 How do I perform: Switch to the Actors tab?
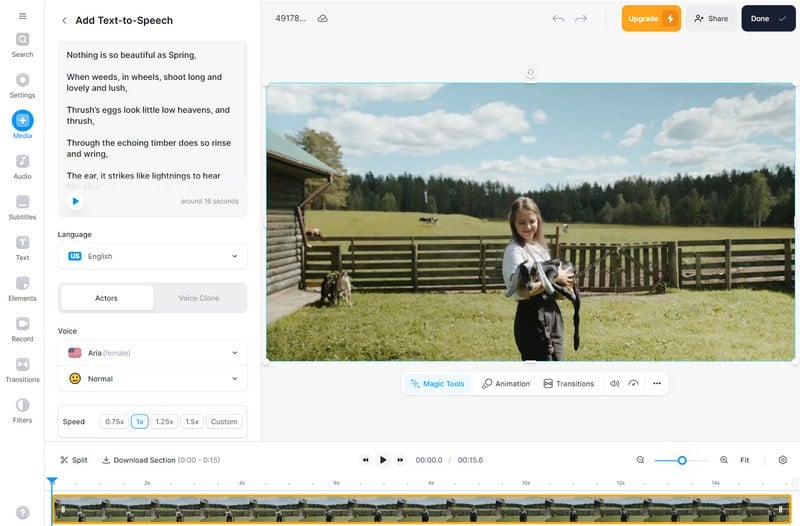107,298
